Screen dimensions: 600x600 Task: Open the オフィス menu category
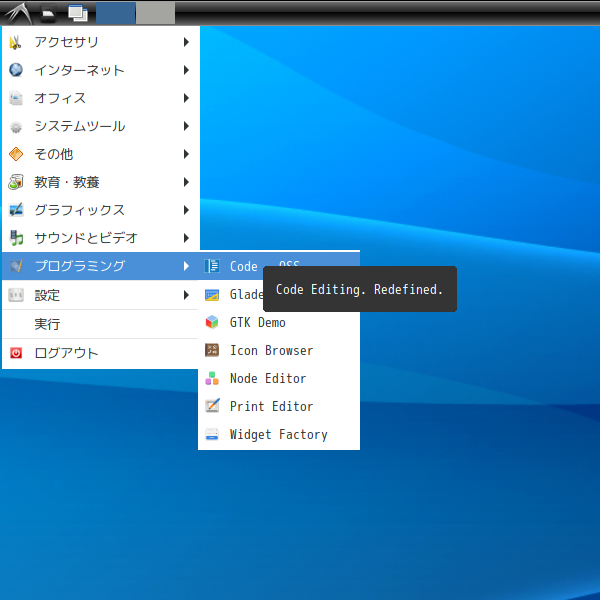click(60, 98)
